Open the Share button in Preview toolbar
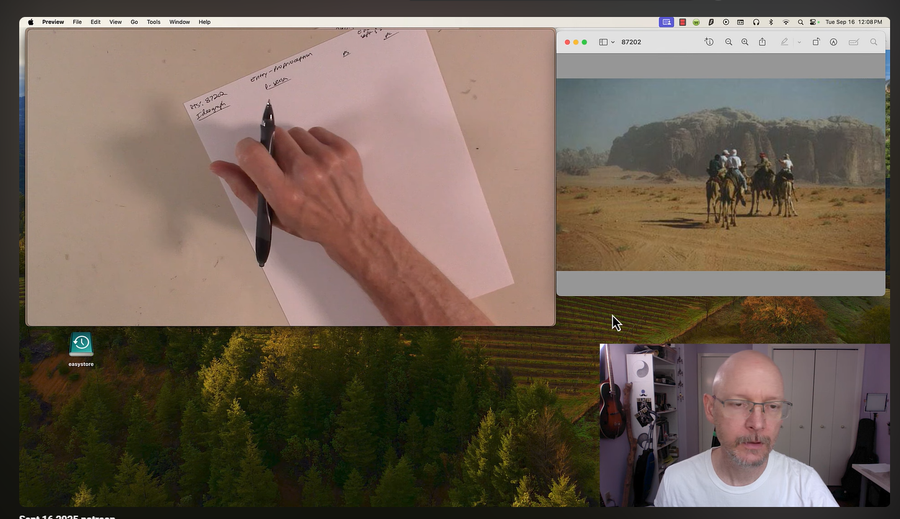This screenshot has width=900, height=519. (x=762, y=42)
